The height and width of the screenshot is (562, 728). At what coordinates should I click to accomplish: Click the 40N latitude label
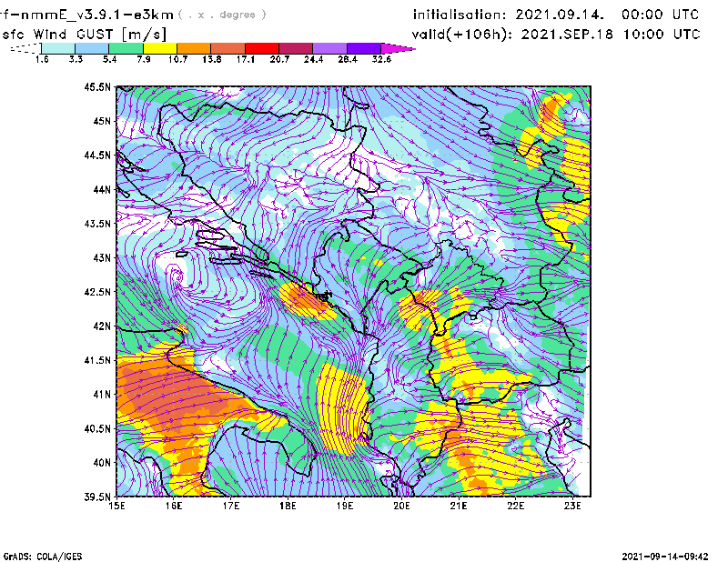[102, 463]
